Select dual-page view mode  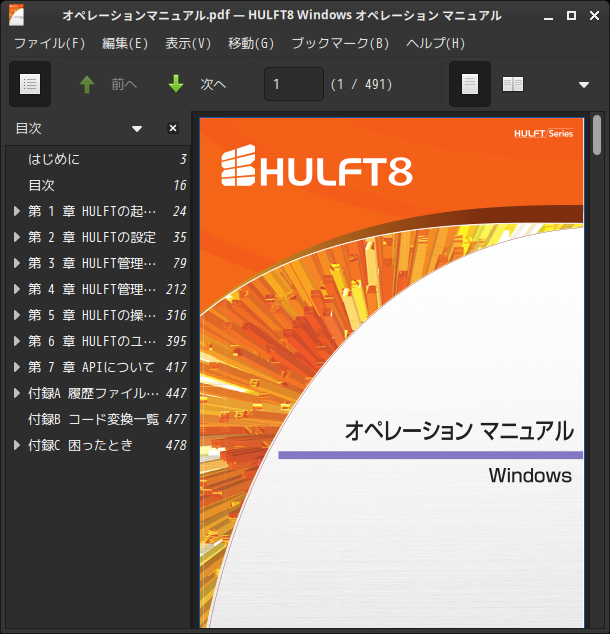[513, 84]
